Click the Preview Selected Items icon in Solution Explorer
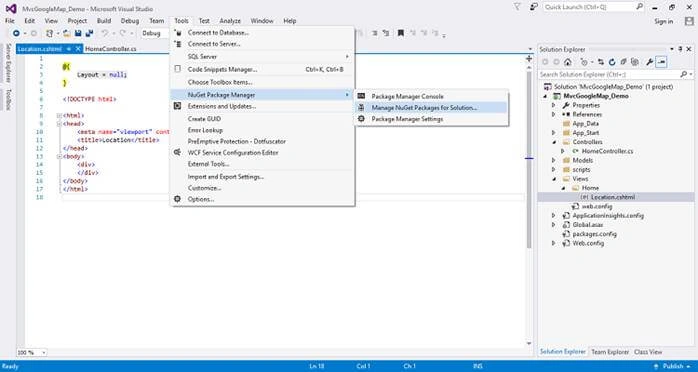This screenshot has height=372, width=698. pyautogui.click(x=661, y=62)
